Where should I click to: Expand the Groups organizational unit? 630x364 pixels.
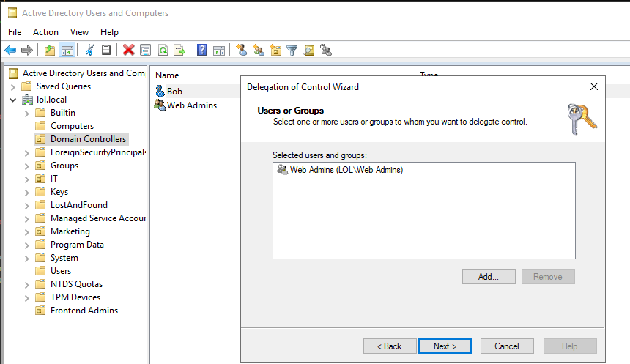(26, 166)
